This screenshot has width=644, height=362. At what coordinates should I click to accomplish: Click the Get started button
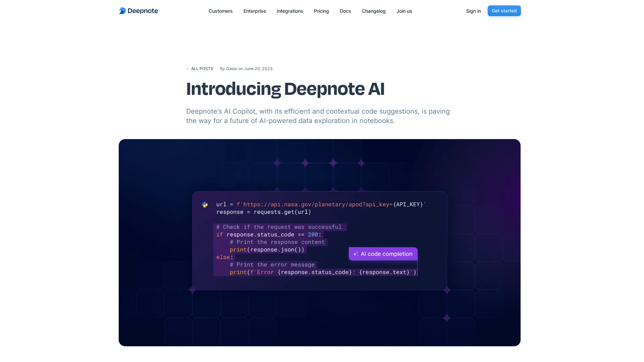[x=504, y=11]
